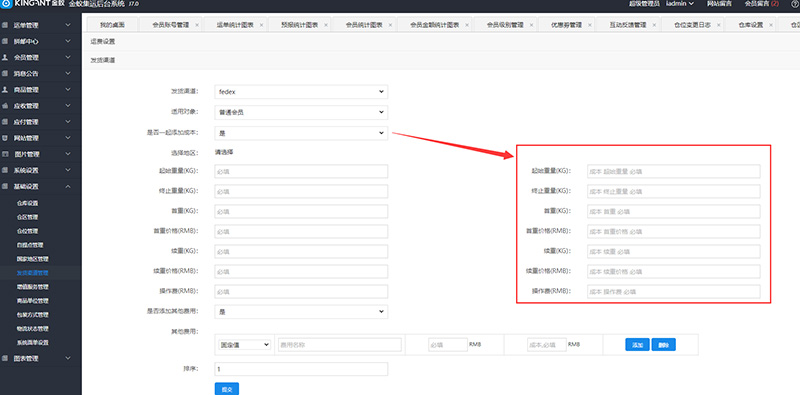The height and width of the screenshot is (395, 800).
Task: Open 仓库设置 in the sidebar submenu
Action: (28, 203)
